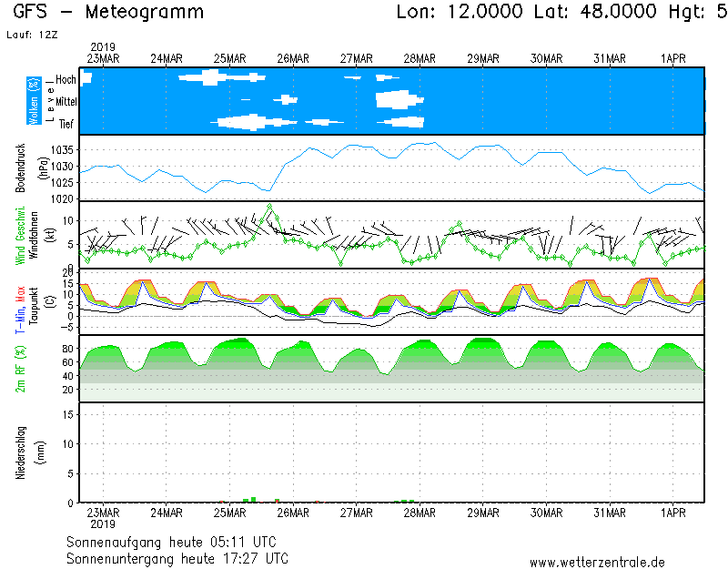728x569 pixels.
Task: Select the Mittel cloud level label
Action: 64,102
